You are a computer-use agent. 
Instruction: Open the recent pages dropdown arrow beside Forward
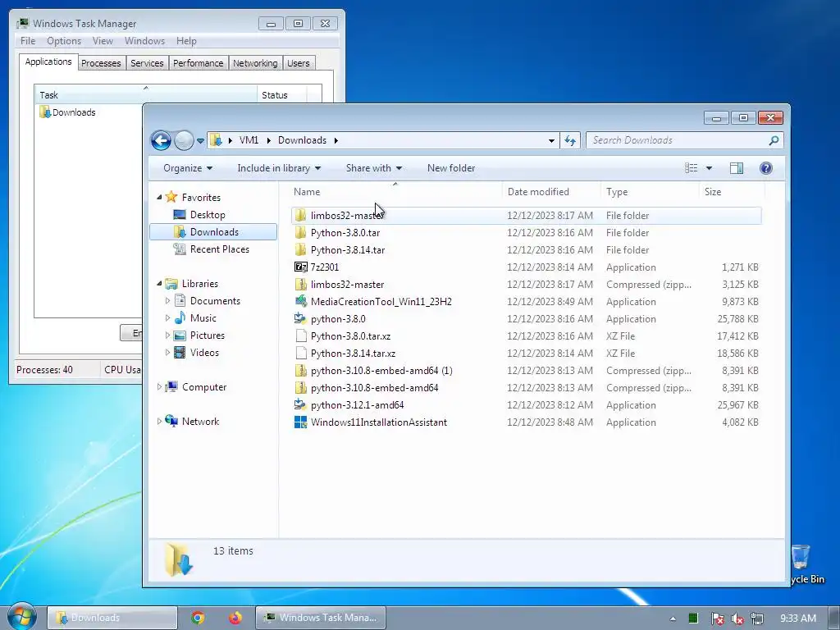(200, 141)
